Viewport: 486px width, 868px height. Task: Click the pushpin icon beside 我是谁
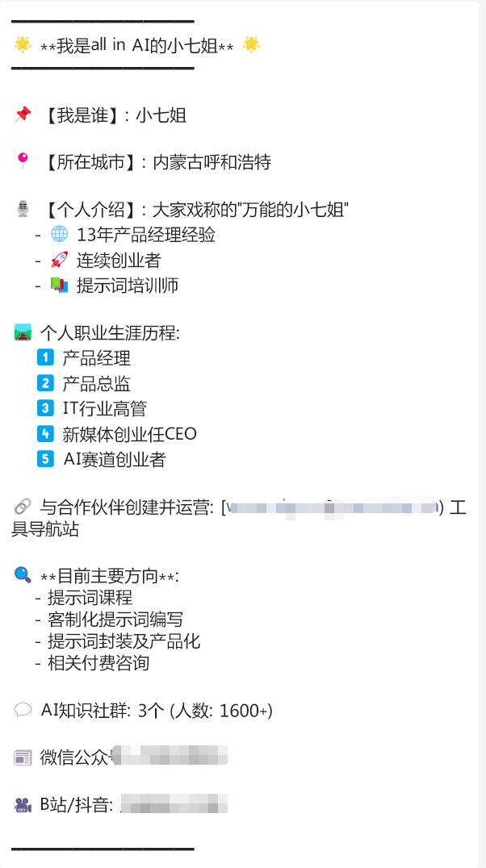(x=23, y=115)
